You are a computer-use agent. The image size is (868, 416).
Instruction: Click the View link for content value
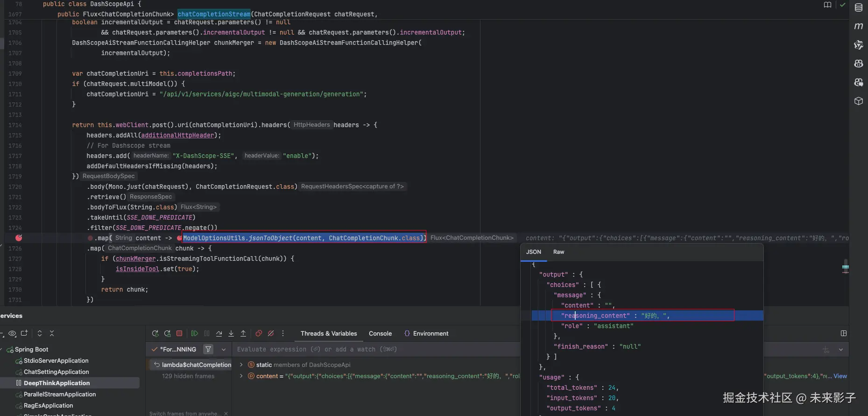click(x=840, y=376)
